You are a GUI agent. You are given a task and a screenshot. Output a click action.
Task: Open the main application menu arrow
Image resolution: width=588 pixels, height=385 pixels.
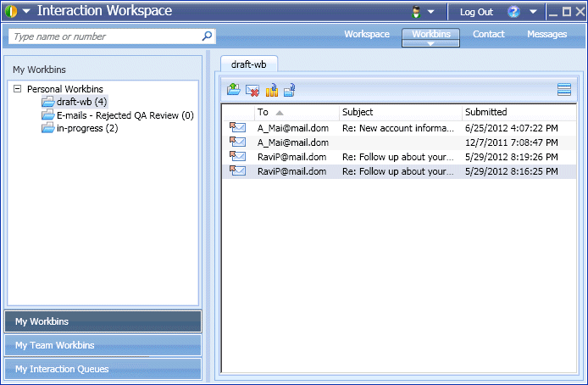[x=27, y=12]
